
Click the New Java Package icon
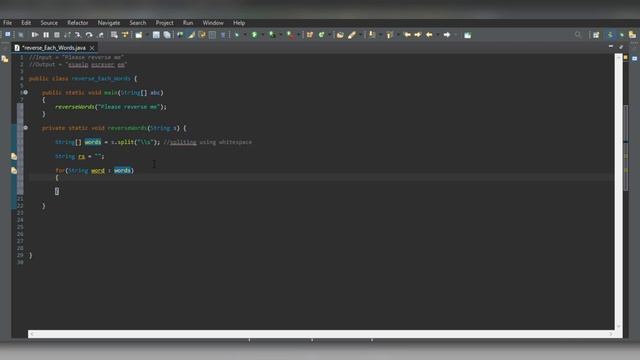pyautogui.click(x=310, y=35)
